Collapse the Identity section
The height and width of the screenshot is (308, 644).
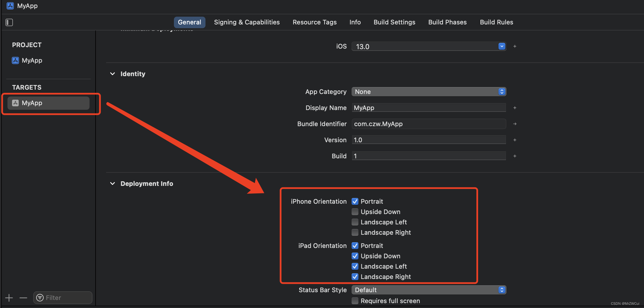(112, 74)
